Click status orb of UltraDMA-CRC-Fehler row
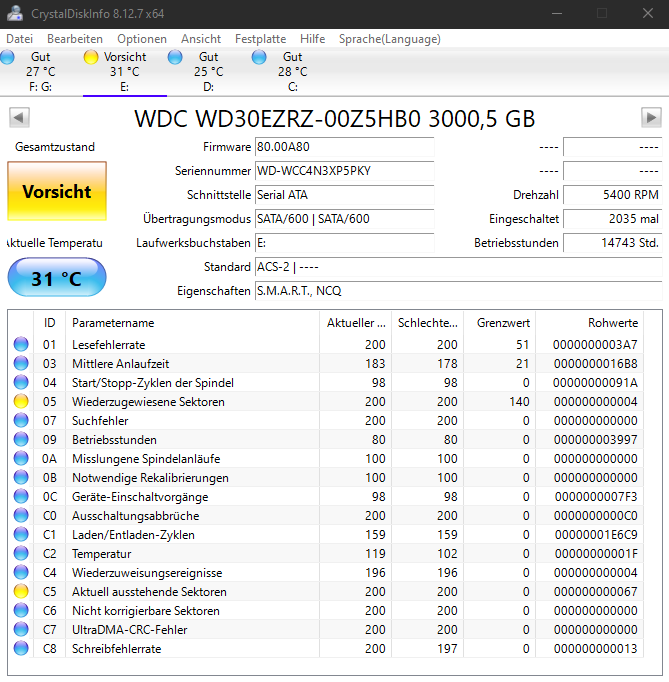The height and width of the screenshot is (682, 669). pos(21,629)
